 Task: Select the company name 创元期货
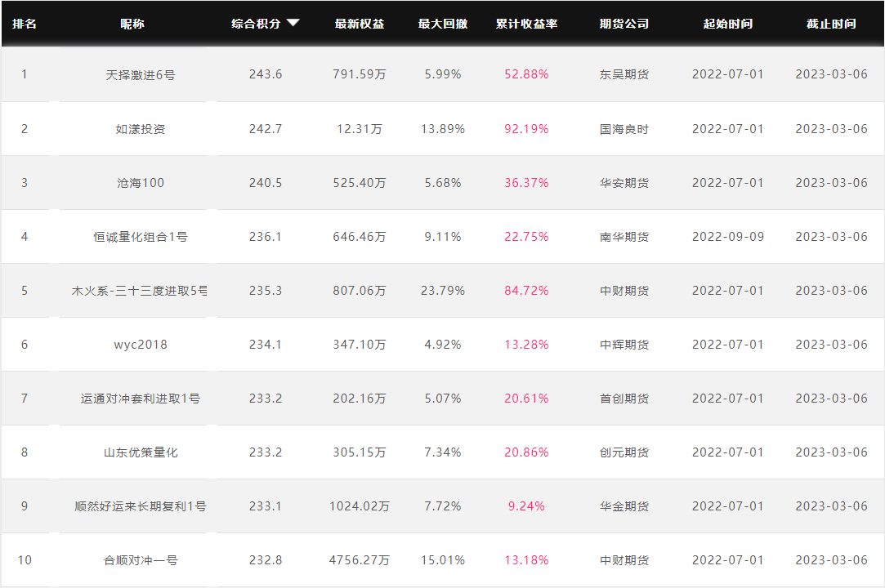(x=624, y=452)
